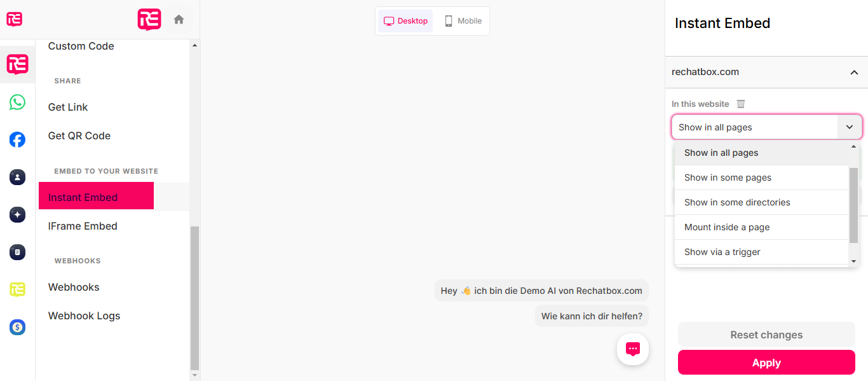868x381 pixels.
Task: Click the dark person avatar icon in rail
Action: (x=17, y=177)
